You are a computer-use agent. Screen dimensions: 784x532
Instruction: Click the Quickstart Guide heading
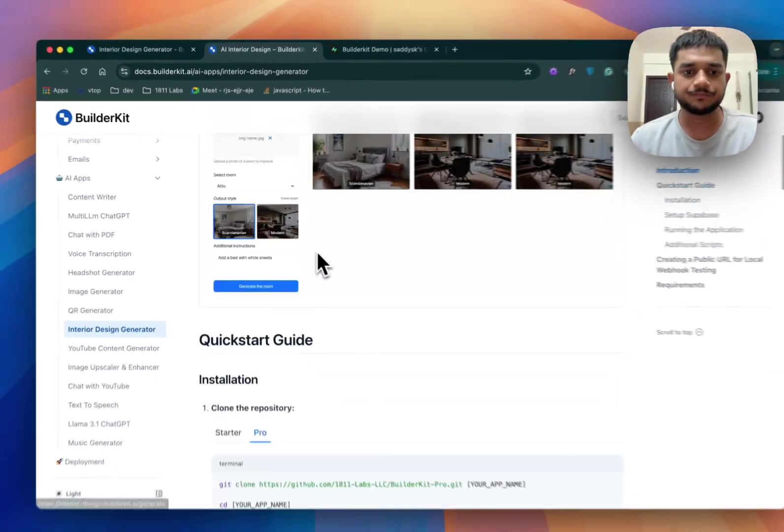pos(256,340)
